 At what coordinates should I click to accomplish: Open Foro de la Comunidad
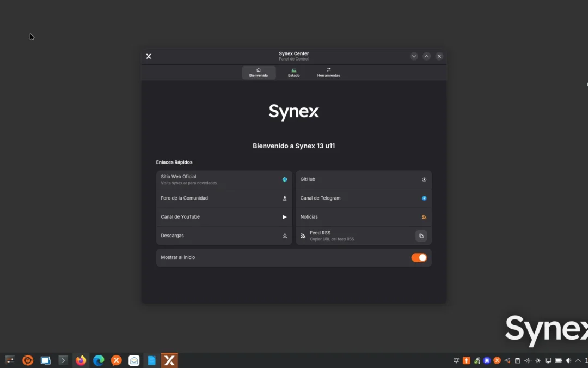pos(224,198)
